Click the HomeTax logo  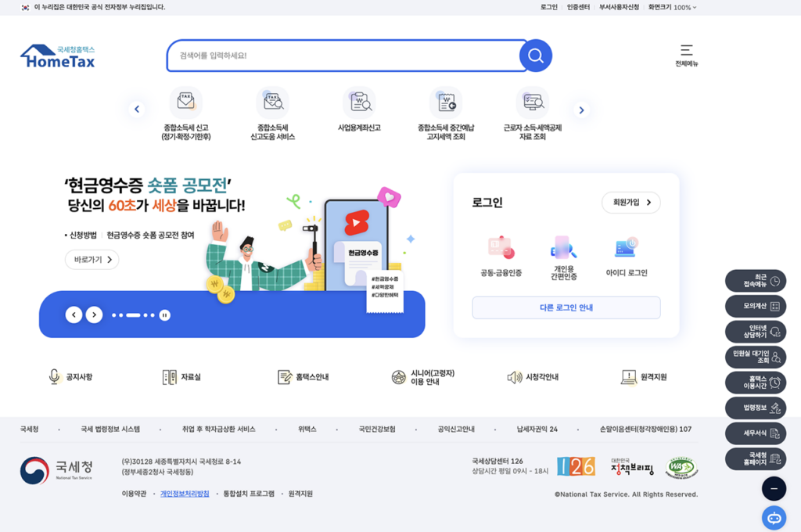pyautogui.click(x=58, y=56)
